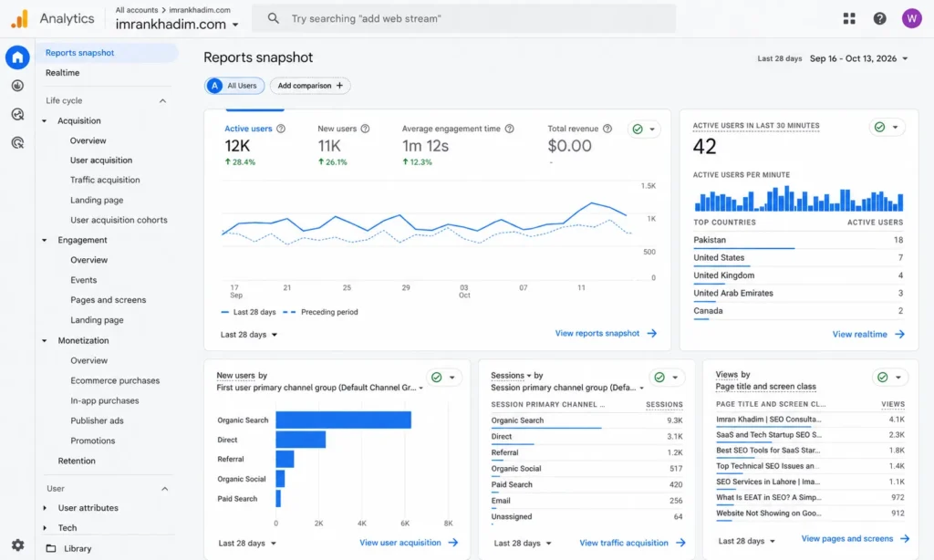
Task: Open the Home icon in left rail
Action: click(x=17, y=57)
